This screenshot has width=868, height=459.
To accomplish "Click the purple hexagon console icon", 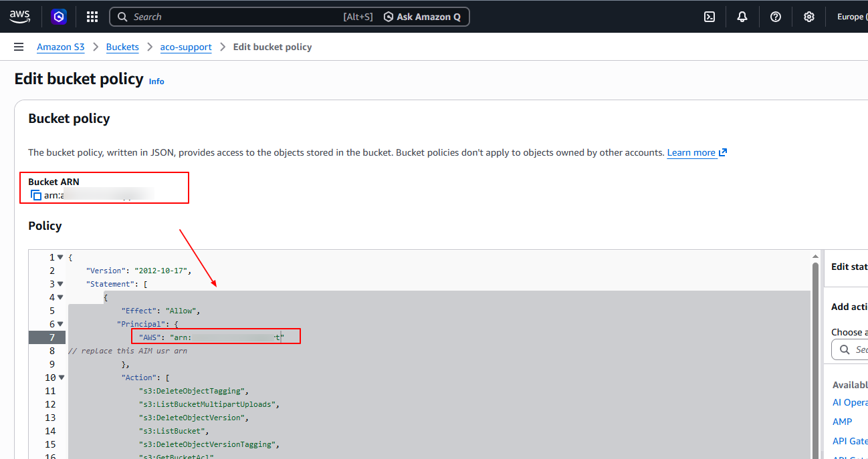I will click(x=60, y=17).
